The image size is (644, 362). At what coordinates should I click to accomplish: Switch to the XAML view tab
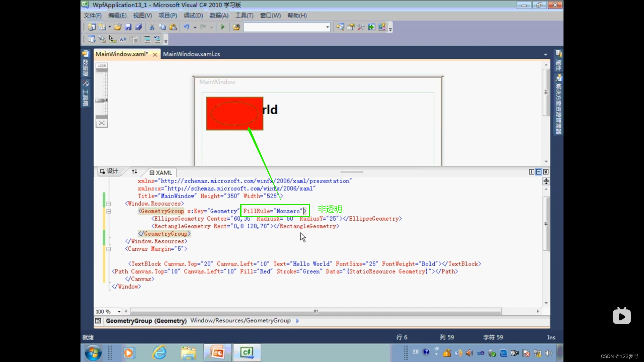tap(161, 173)
